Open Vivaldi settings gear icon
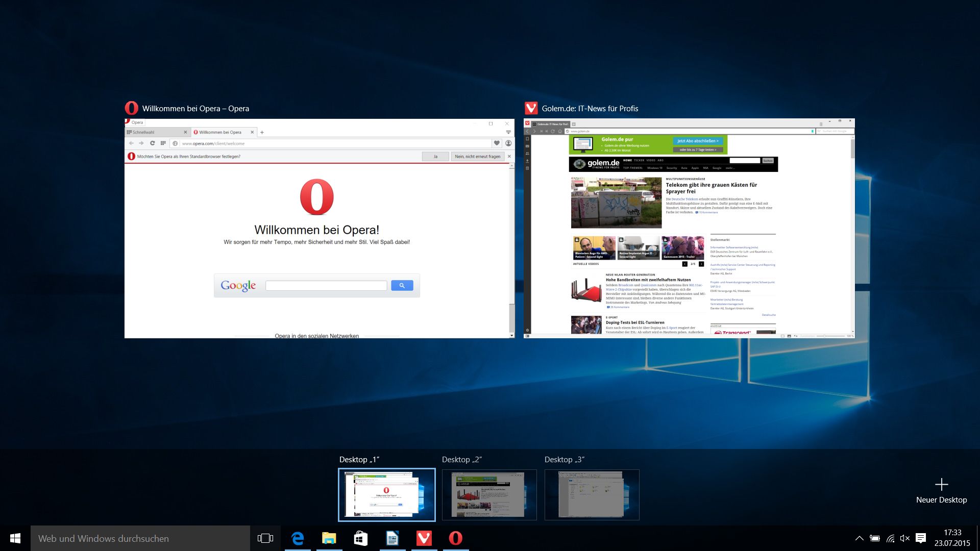Viewport: 980px width, 551px height. 527,330
